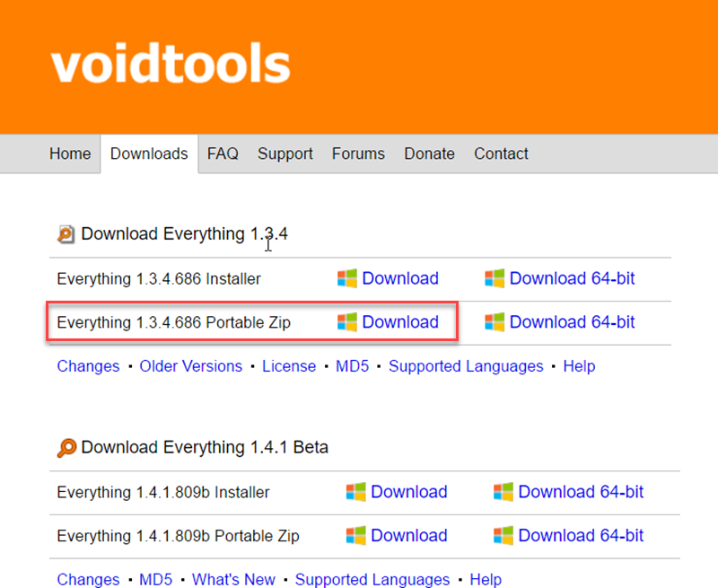
Task: Click Windows icon beside 1.3.4.686 Portable Zip Download
Action: pos(347,322)
